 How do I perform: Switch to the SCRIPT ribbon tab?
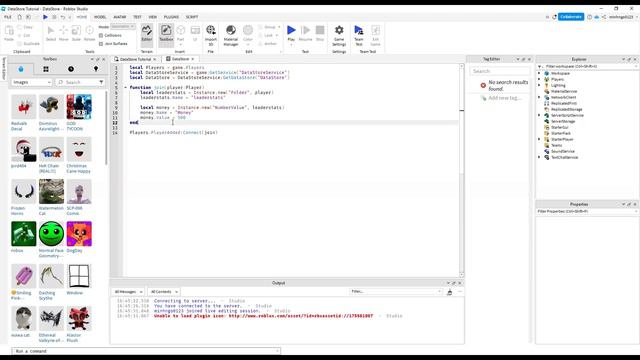pos(192,17)
